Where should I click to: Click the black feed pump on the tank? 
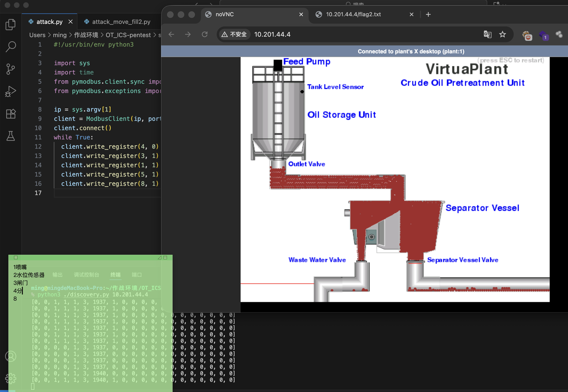[x=278, y=65]
